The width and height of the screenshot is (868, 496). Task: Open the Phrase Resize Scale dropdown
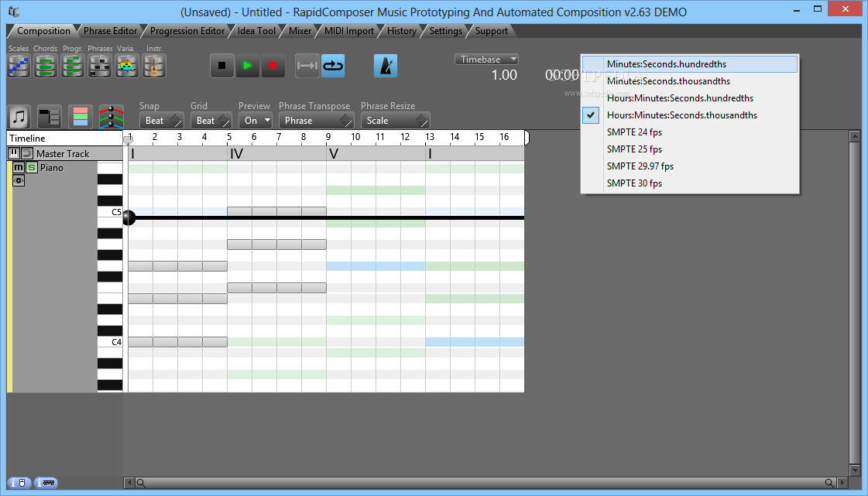pos(395,121)
